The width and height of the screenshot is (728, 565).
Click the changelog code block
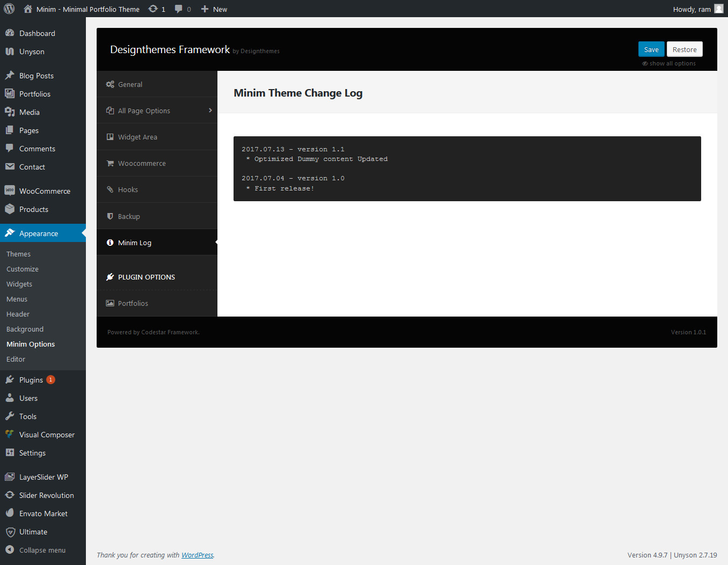click(467, 168)
